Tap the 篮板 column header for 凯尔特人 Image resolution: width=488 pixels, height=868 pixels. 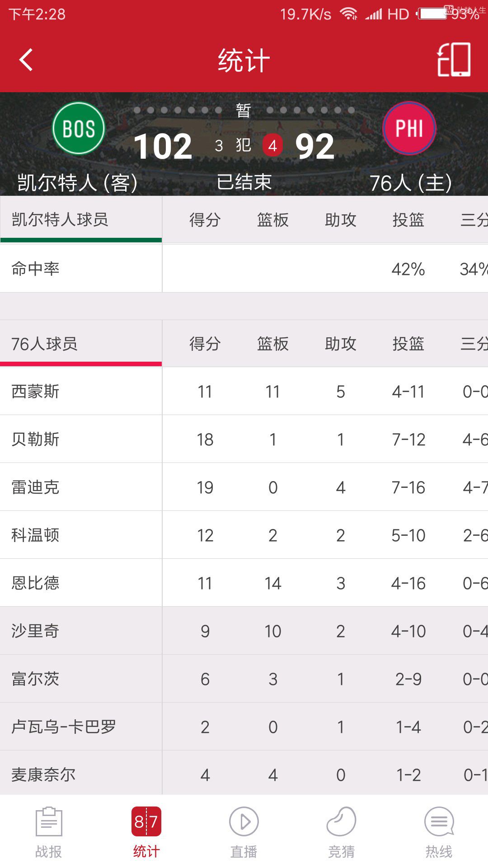click(273, 220)
